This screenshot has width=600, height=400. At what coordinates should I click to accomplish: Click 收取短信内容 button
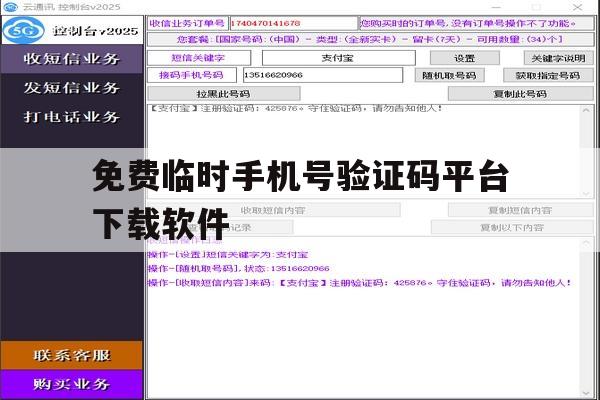click(x=274, y=210)
